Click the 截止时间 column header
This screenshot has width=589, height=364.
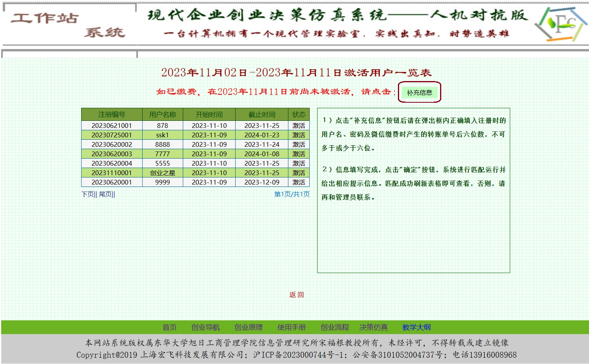tap(262, 115)
